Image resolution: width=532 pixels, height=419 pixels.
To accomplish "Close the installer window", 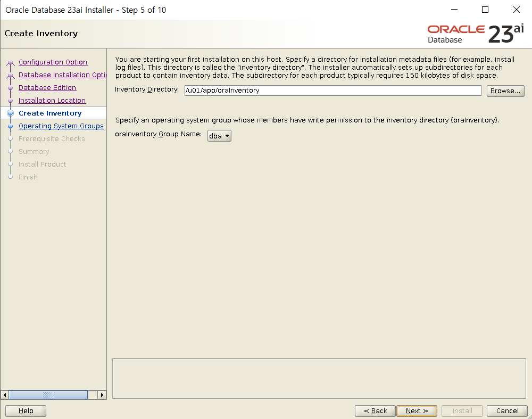I will pos(517,10).
